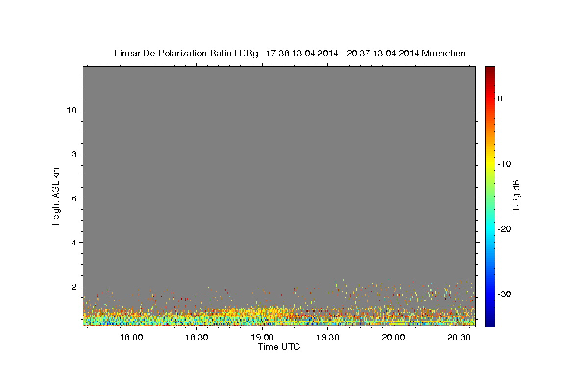Click the 19:30 time tick label
The width and height of the screenshot is (588, 392).
(x=328, y=337)
